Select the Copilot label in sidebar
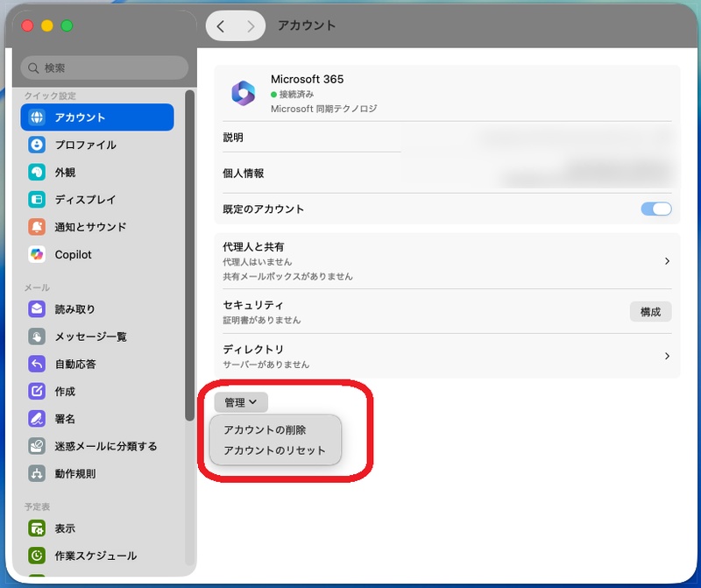 coord(73,254)
